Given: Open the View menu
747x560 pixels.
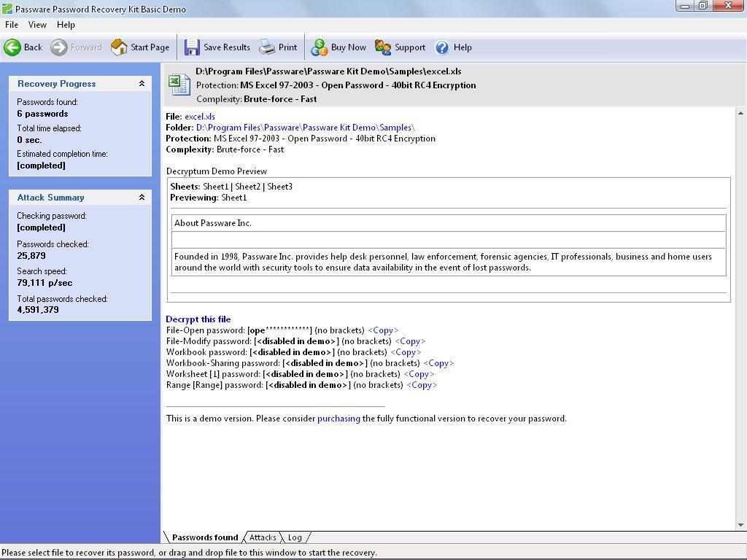Looking at the screenshot, I should pos(37,25).
